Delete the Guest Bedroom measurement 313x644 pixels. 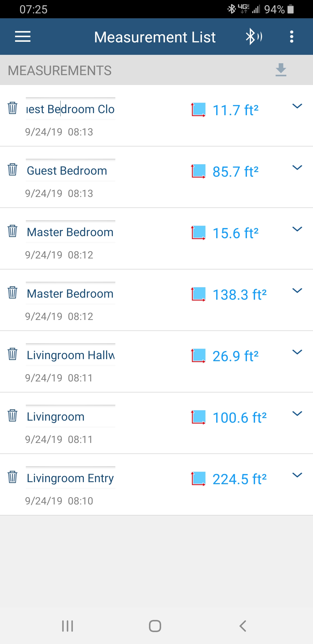tap(12, 169)
